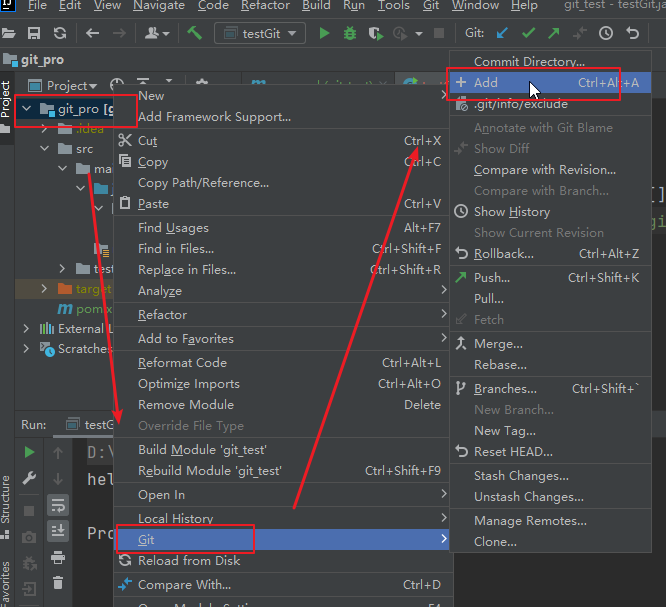Viewport: 666px width, 607px height.
Task: Click the Build project hammer icon
Action: tap(195, 33)
